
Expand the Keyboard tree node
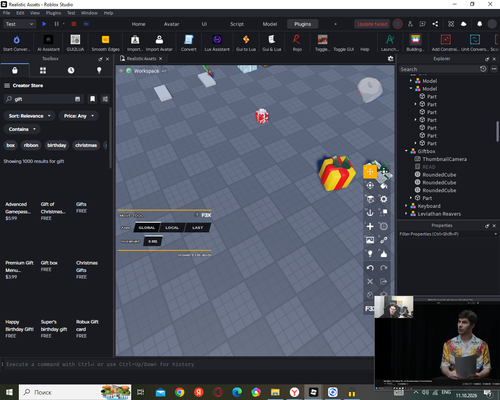point(406,206)
